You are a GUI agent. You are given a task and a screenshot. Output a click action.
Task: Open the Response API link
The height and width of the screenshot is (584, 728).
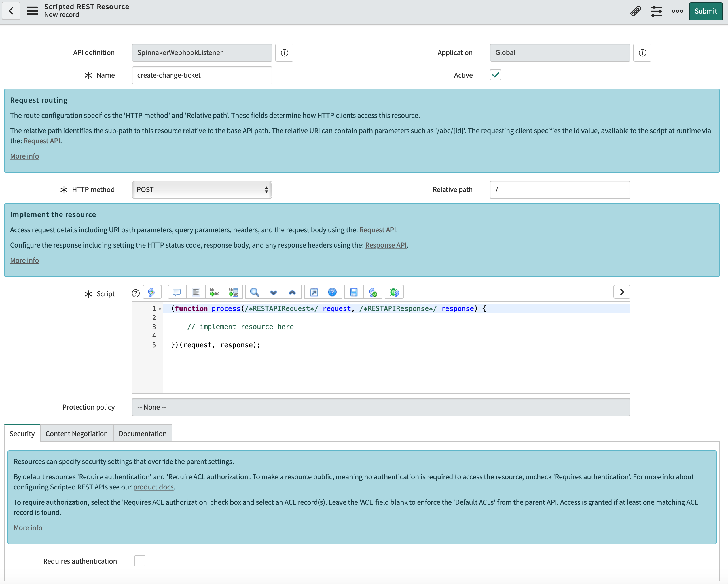coord(386,245)
